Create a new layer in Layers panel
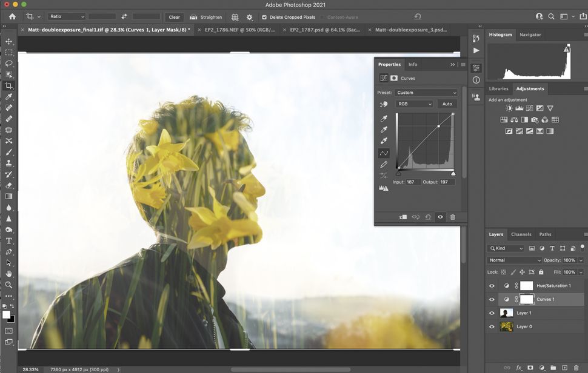 564,368
